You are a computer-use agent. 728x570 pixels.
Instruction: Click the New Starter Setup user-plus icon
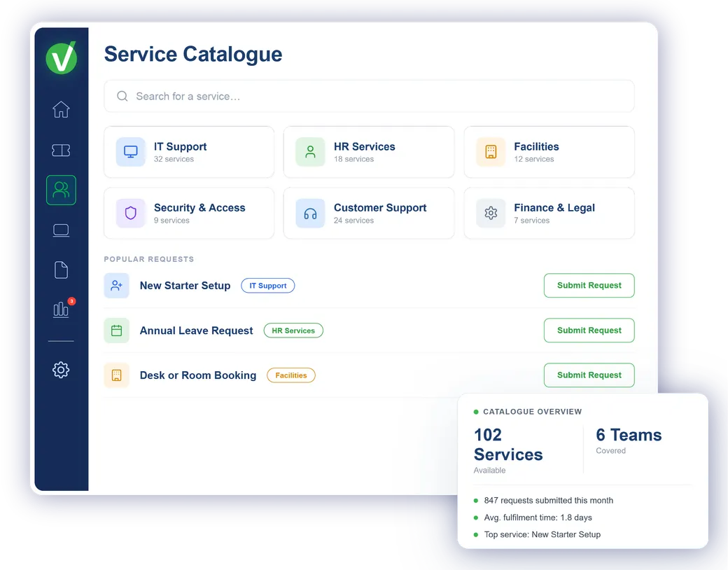(x=116, y=285)
